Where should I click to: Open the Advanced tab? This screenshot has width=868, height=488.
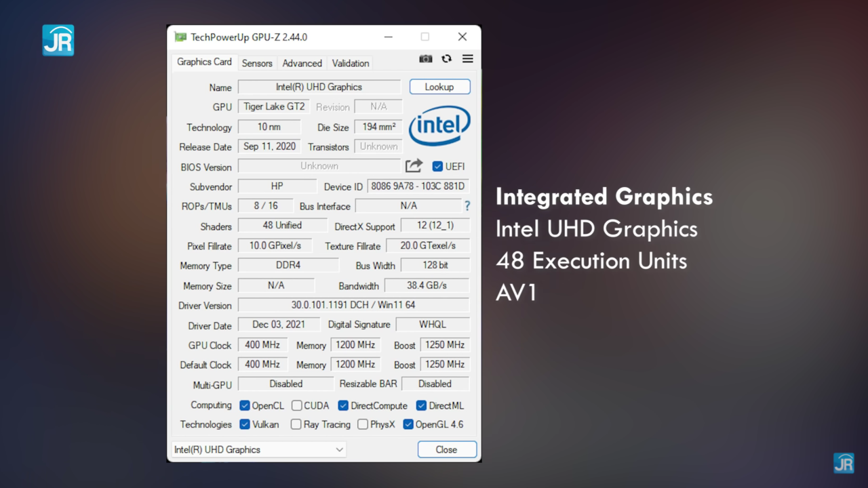coord(302,63)
